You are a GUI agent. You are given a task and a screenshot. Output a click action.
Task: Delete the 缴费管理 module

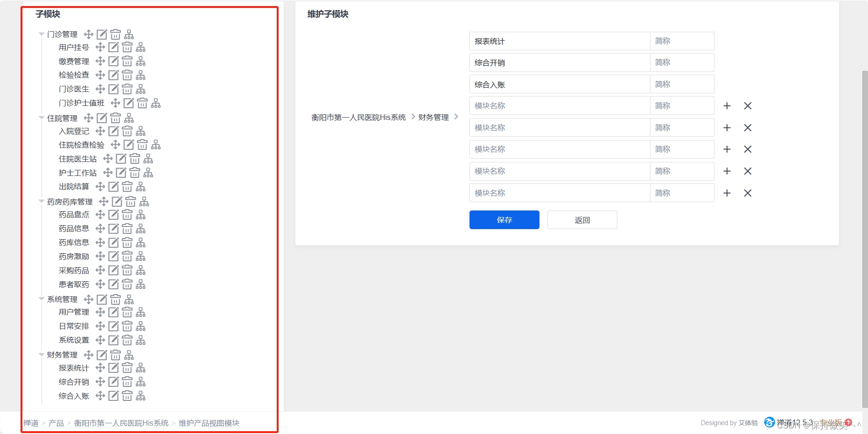pos(127,61)
